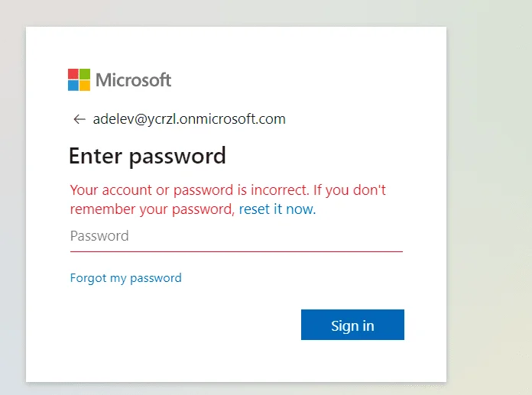
Task: Click the red square of Microsoft logo
Action: [x=73, y=74]
